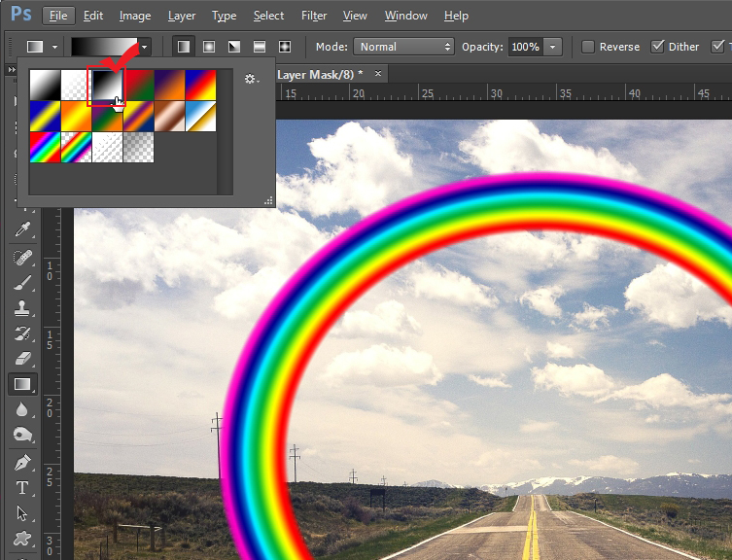Select the Pen tool
Viewport: 732px width, 560px height.
[x=22, y=463]
